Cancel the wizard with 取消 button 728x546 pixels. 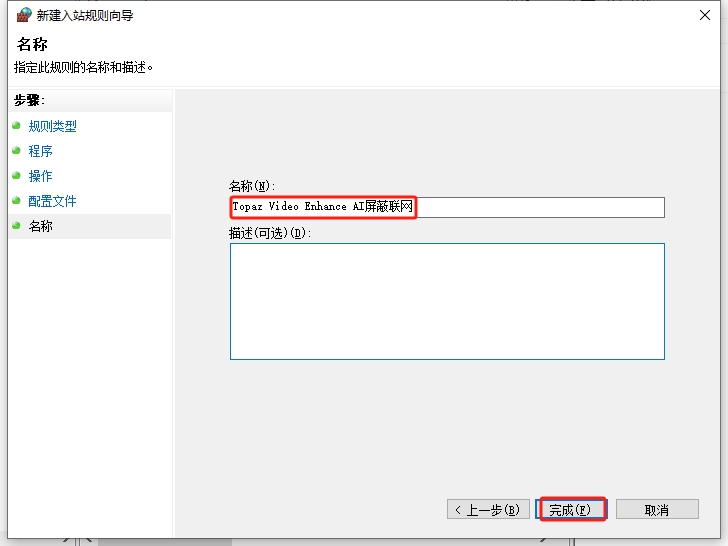point(657,509)
